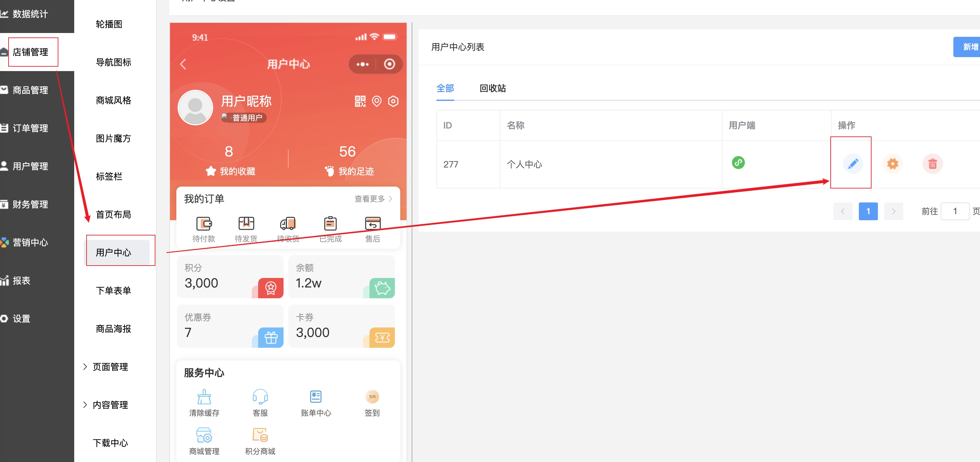Select 商城风格 in the submenu
This screenshot has width=980, height=462.
pos(113,100)
